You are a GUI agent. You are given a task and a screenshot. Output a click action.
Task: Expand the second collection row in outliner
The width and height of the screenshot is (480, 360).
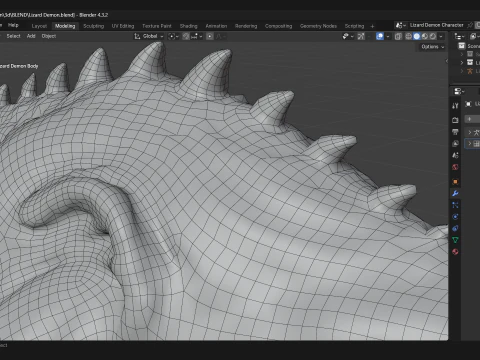click(x=462, y=62)
